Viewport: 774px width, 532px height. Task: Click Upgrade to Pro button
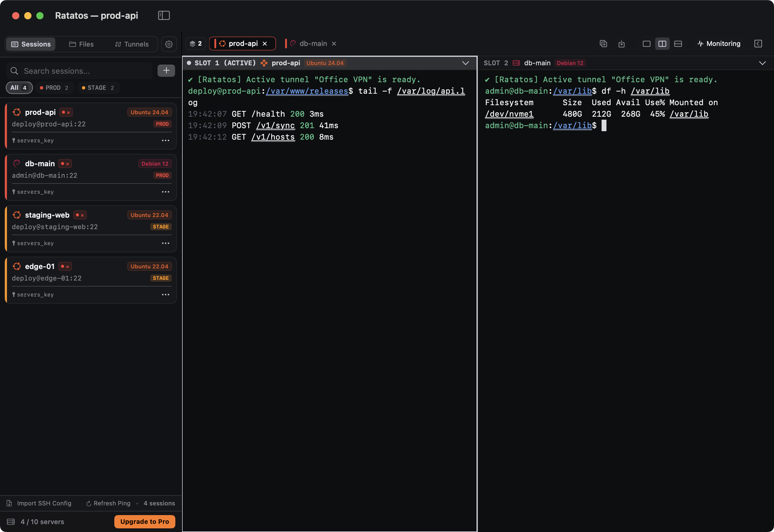(145, 521)
